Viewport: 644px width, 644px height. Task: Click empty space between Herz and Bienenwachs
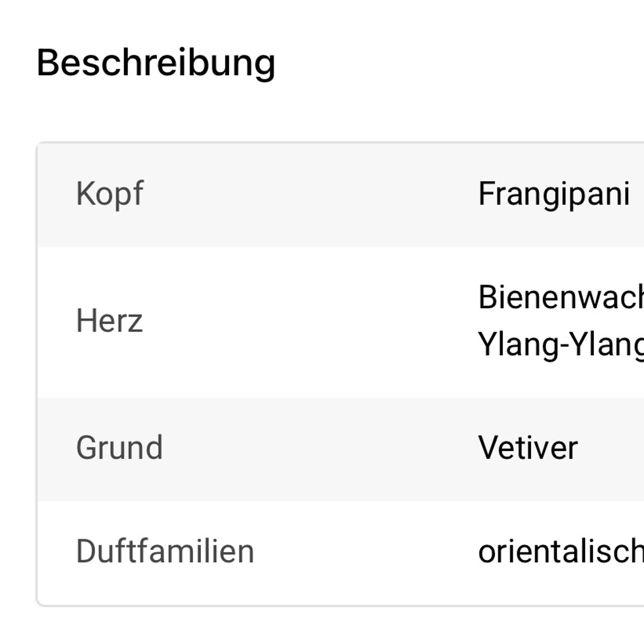point(311,321)
